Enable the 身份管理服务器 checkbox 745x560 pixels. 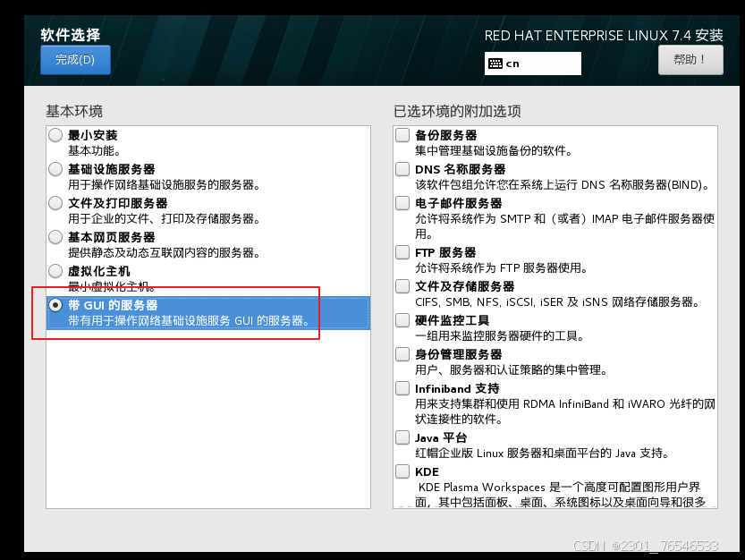(402, 354)
